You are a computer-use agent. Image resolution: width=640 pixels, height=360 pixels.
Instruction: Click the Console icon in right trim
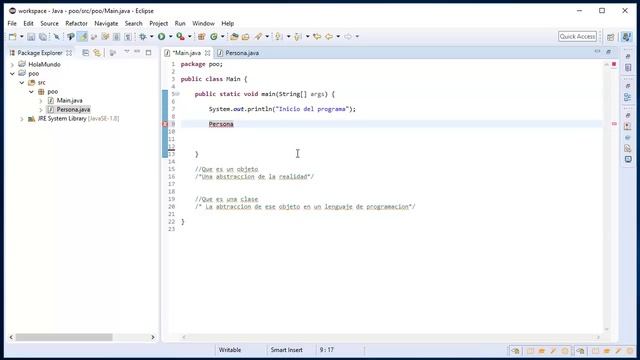point(628,159)
